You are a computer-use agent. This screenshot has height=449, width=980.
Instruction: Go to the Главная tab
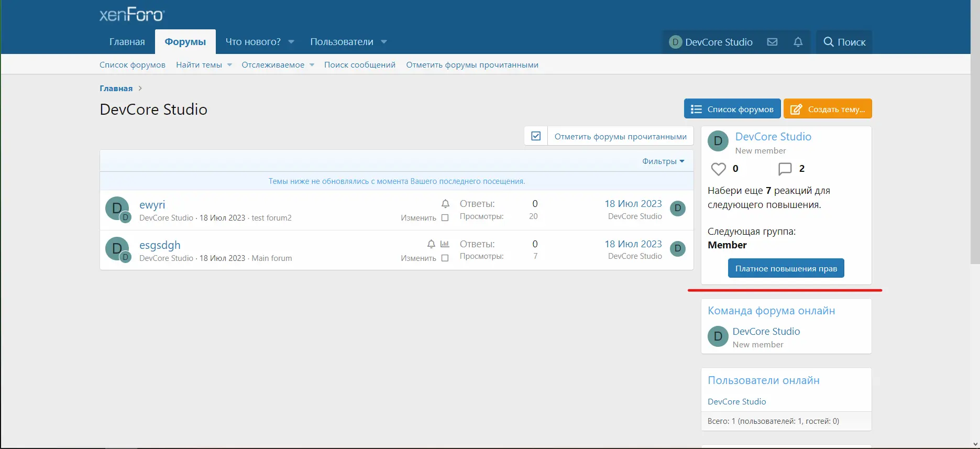pos(127,42)
